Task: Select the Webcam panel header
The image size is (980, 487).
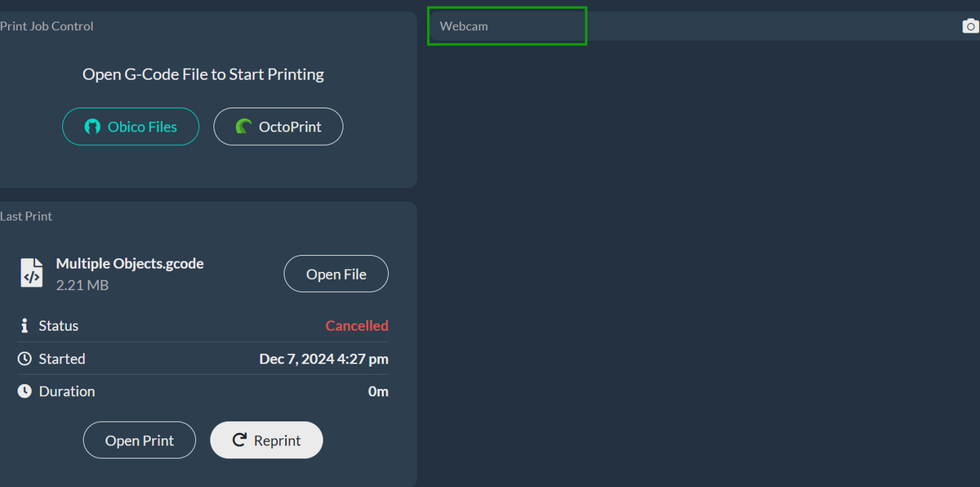Action: click(507, 26)
